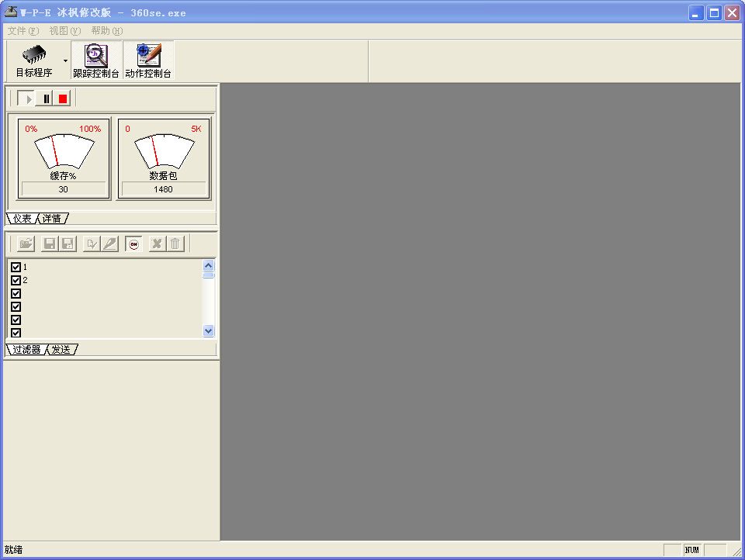Switch to the 仪表 tab
745x560 pixels.
[22, 219]
